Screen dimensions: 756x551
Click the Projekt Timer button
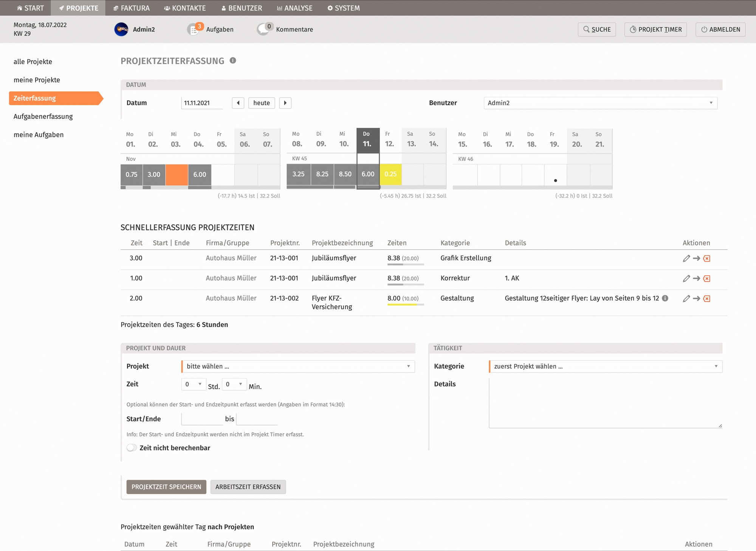(655, 29)
